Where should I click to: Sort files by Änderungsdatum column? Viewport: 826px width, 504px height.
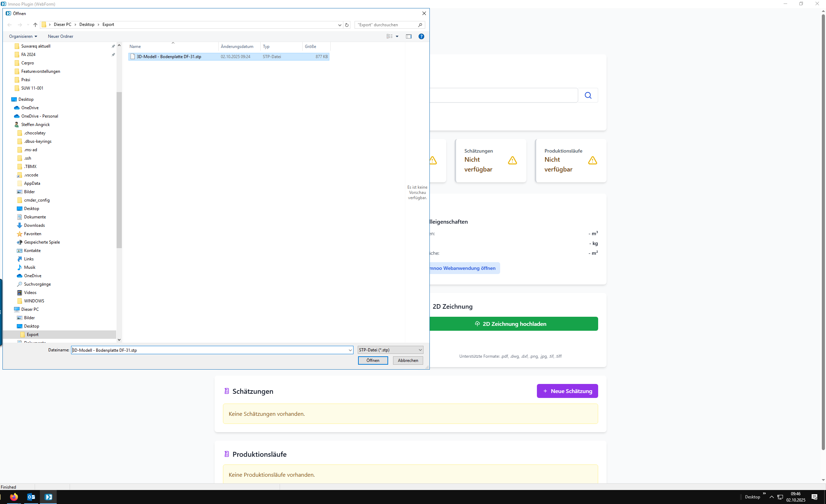[237, 47]
